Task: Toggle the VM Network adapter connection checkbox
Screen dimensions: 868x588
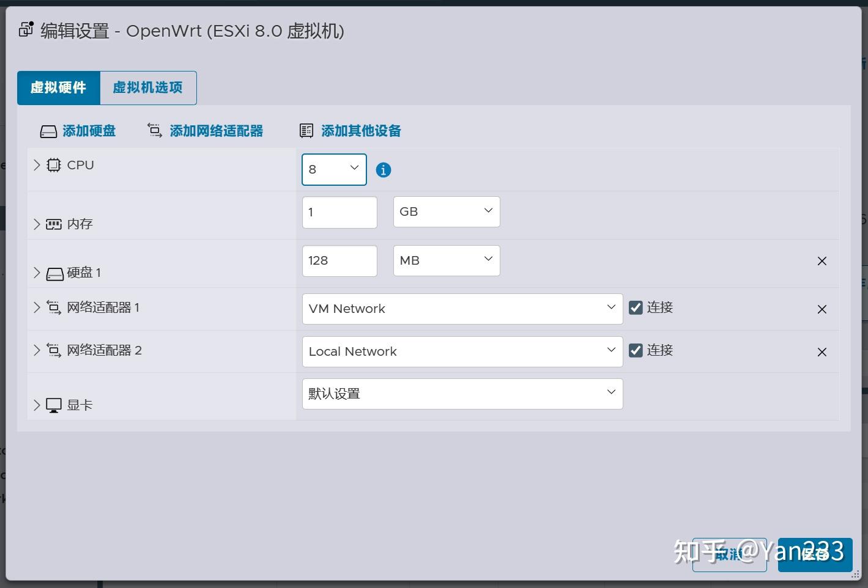Action: [x=635, y=307]
